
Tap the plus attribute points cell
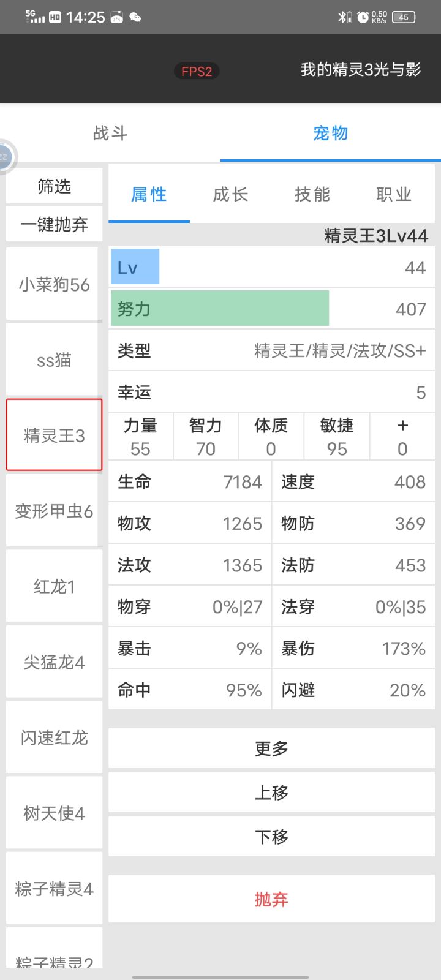tap(402, 437)
